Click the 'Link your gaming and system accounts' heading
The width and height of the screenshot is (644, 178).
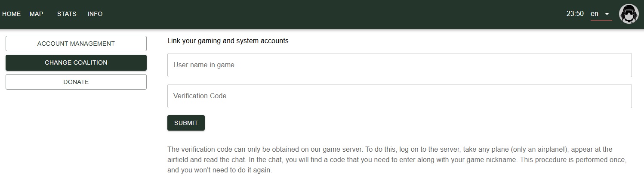pos(228,41)
